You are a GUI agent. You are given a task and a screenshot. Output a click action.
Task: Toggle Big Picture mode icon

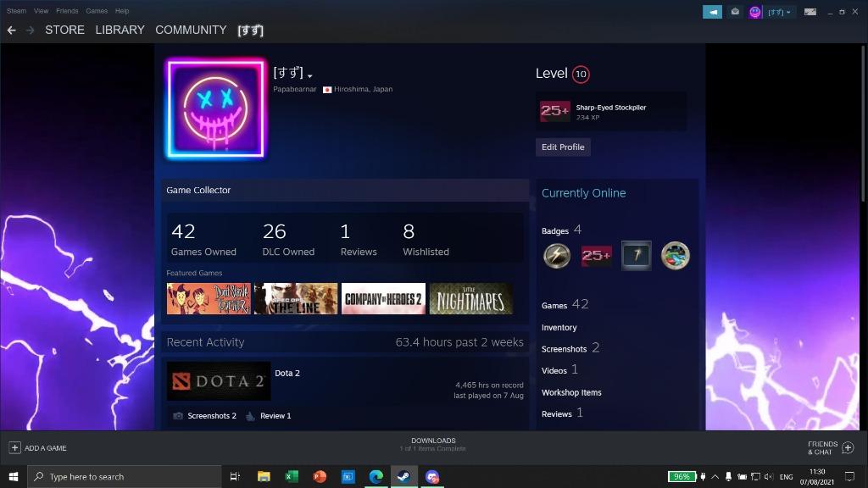point(810,12)
